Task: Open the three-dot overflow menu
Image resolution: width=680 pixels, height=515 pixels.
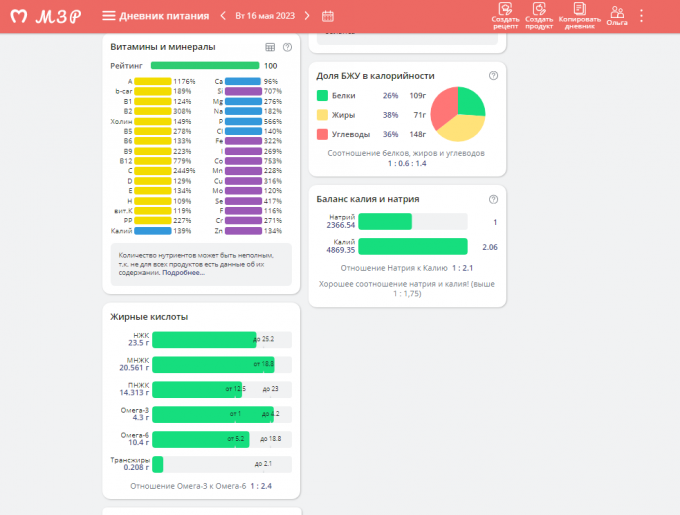Action: (642, 16)
